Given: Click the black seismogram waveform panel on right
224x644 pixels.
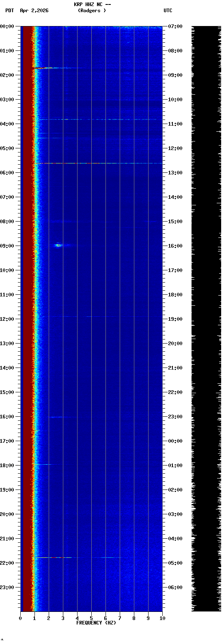Looking at the screenshot, I should tap(206, 319).
